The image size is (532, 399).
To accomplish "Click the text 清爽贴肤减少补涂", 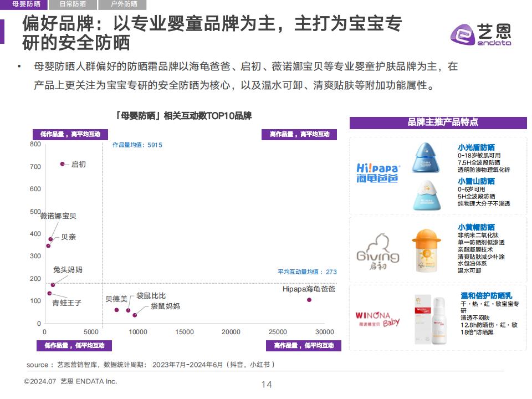I will tap(481, 257).
